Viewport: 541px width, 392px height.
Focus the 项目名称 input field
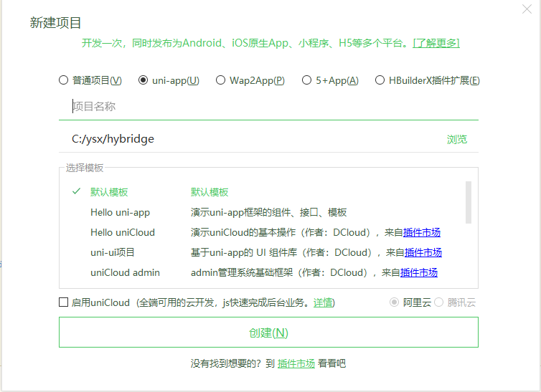pos(268,107)
